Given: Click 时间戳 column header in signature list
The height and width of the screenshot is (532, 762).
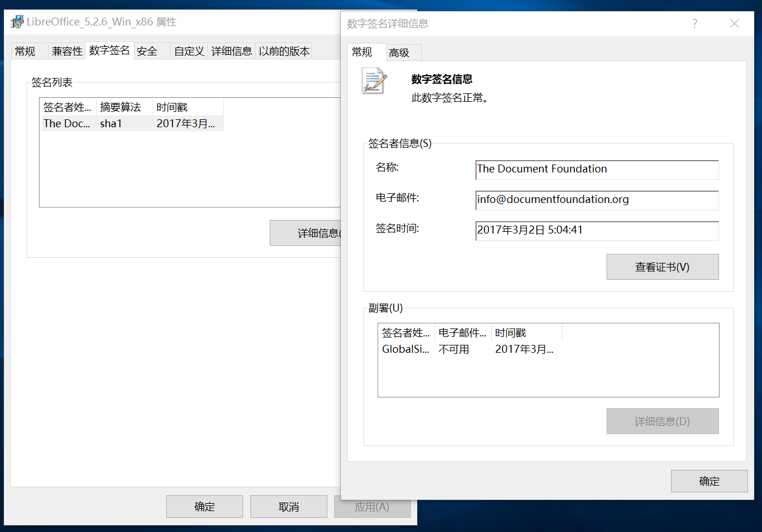Looking at the screenshot, I should pyautogui.click(x=188, y=107).
